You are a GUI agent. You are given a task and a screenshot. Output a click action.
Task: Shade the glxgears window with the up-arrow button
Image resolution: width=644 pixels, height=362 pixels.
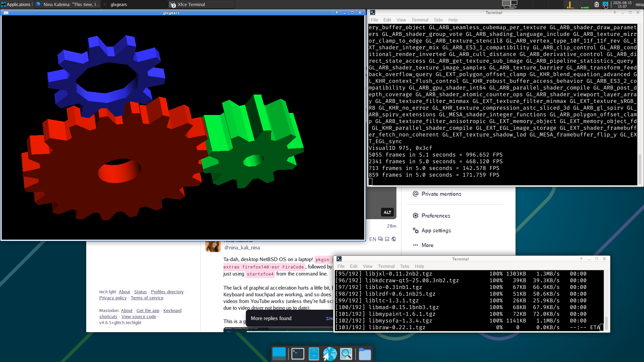coord(337,12)
